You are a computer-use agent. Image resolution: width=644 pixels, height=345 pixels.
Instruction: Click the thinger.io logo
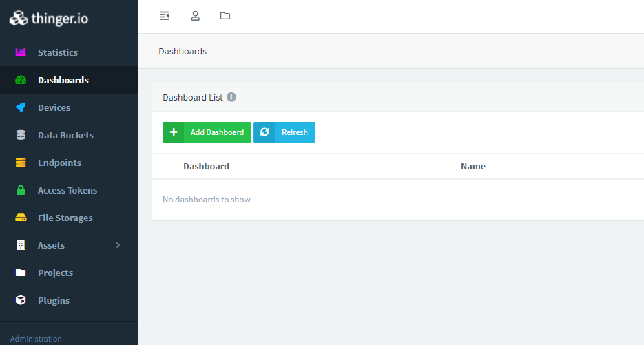(49, 18)
